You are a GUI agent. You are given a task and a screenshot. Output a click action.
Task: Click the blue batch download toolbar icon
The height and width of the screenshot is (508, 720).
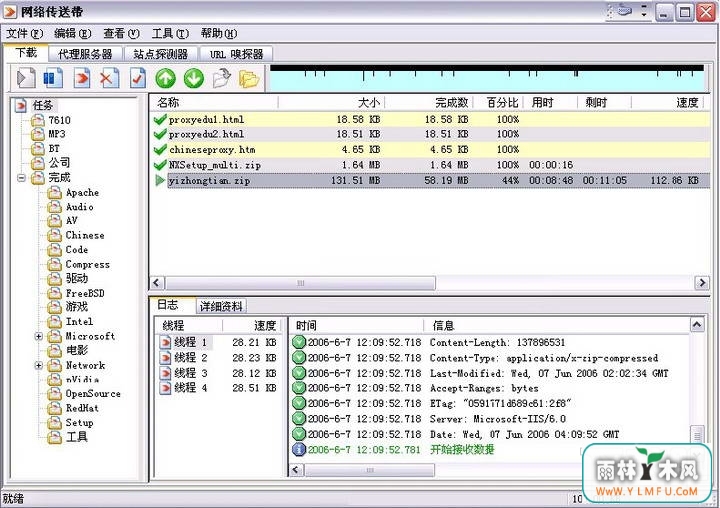53,78
